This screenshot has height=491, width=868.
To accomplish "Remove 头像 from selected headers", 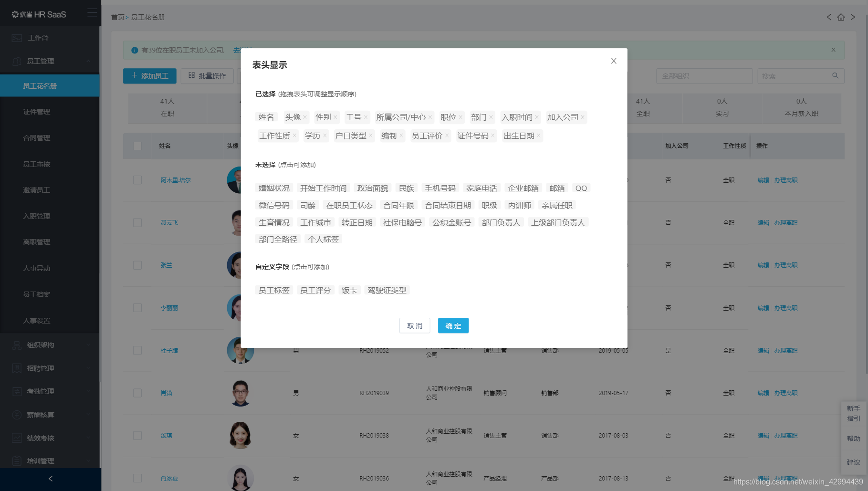I will pos(305,117).
